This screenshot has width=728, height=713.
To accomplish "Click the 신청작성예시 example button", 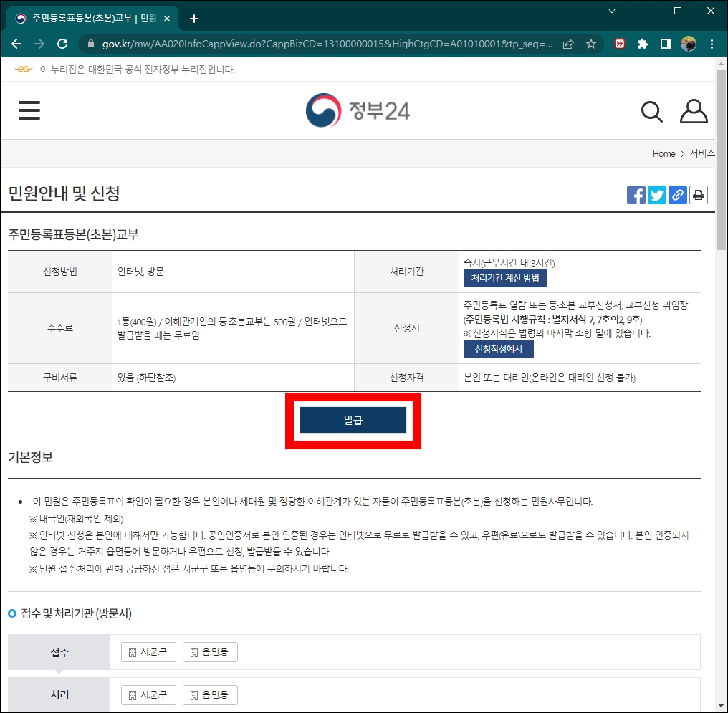I will click(498, 350).
